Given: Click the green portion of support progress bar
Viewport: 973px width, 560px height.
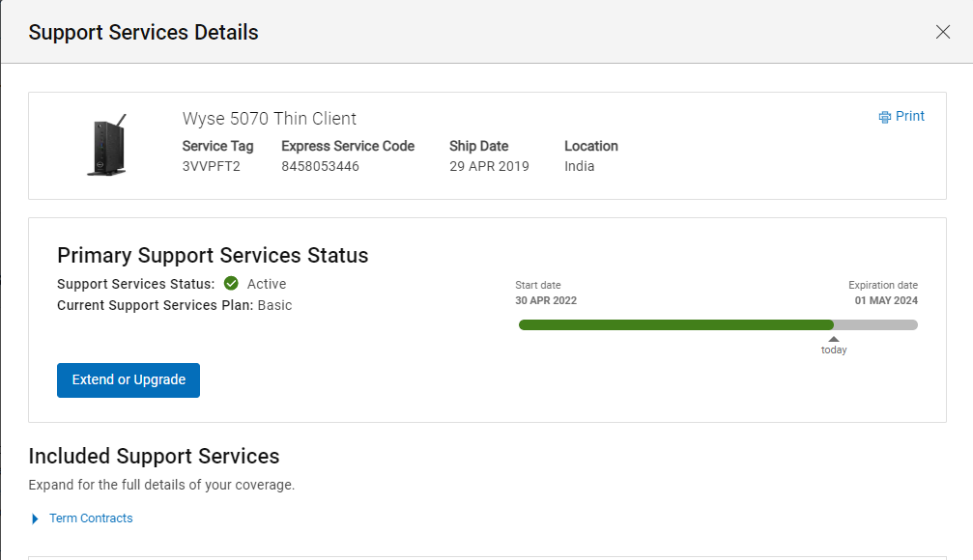Looking at the screenshot, I should 675,325.
